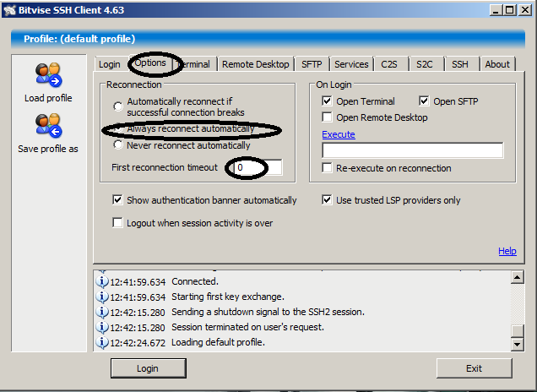Open the S2C tab

425,64
